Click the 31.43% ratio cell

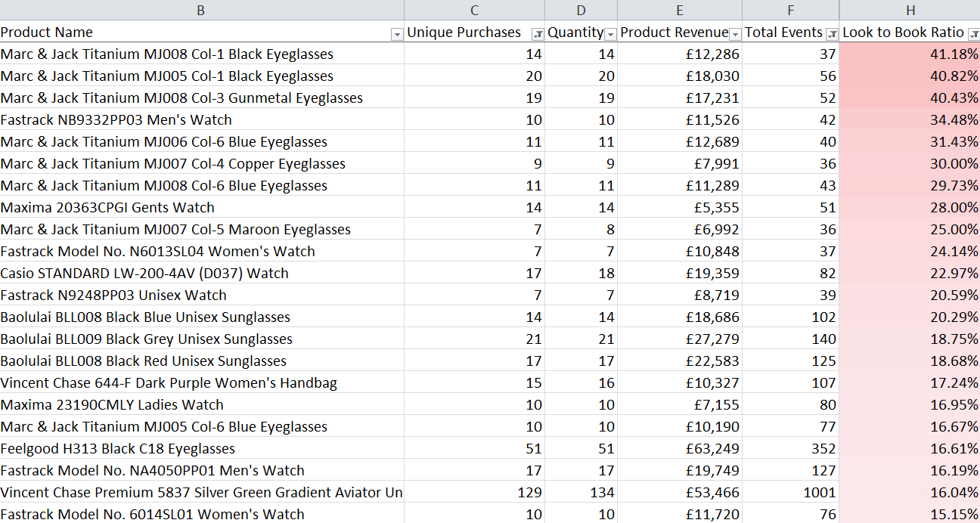tap(910, 141)
